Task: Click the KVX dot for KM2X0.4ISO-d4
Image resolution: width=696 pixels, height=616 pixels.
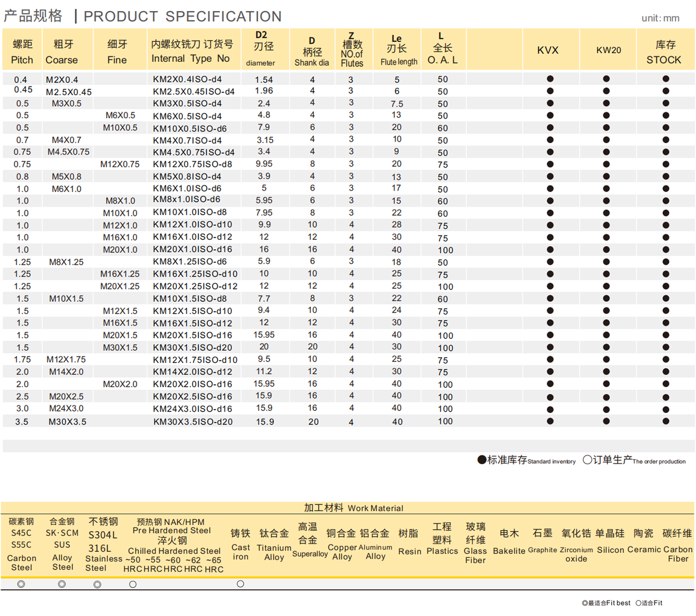Action: point(550,79)
